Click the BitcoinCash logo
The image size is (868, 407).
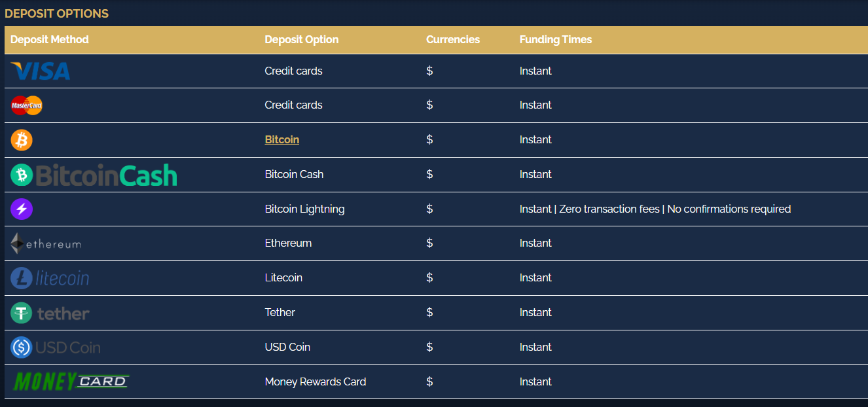click(x=93, y=175)
